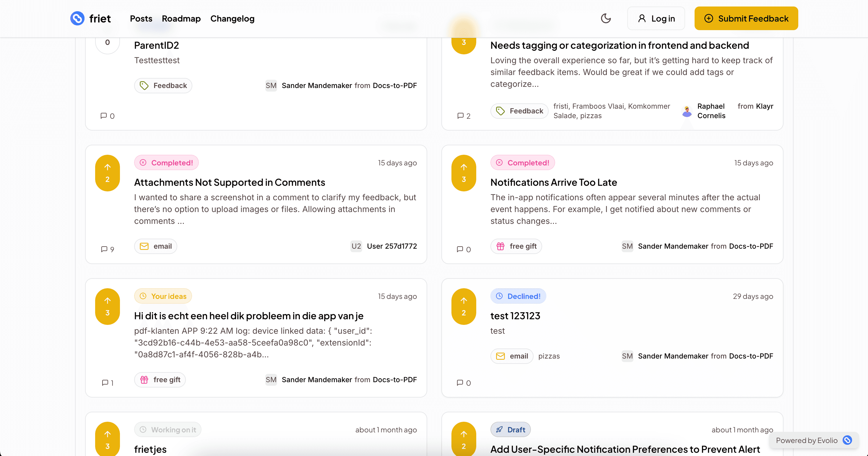Click the Declined! status badge
The width and height of the screenshot is (868, 456).
click(518, 296)
